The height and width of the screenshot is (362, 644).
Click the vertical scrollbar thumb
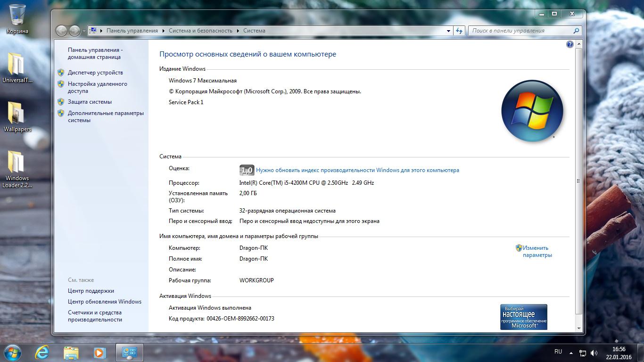(579, 181)
